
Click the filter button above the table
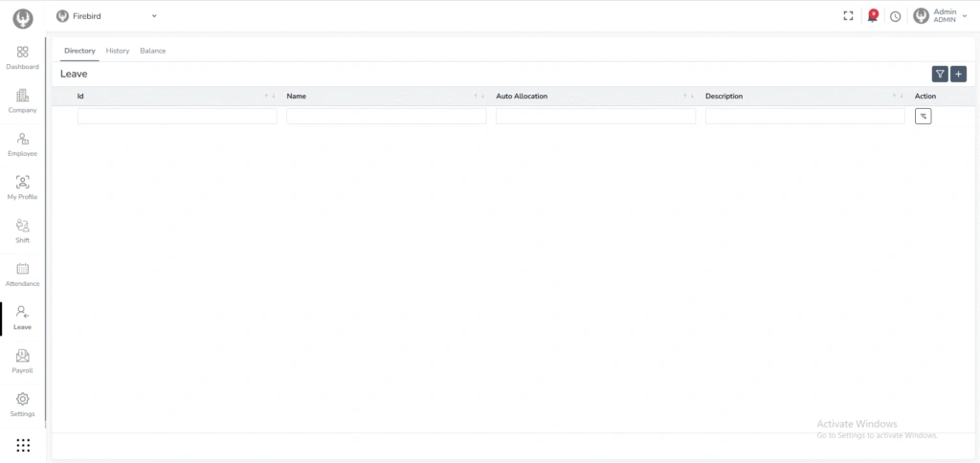(x=940, y=75)
